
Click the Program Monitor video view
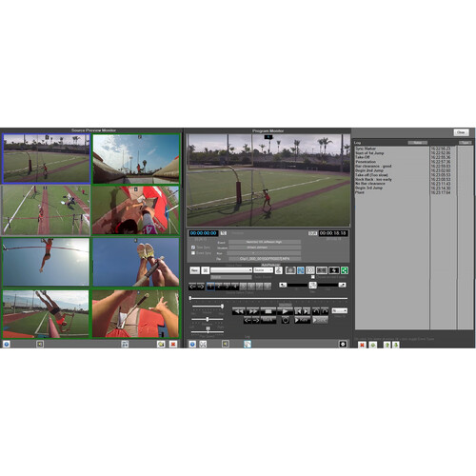click(x=268, y=180)
